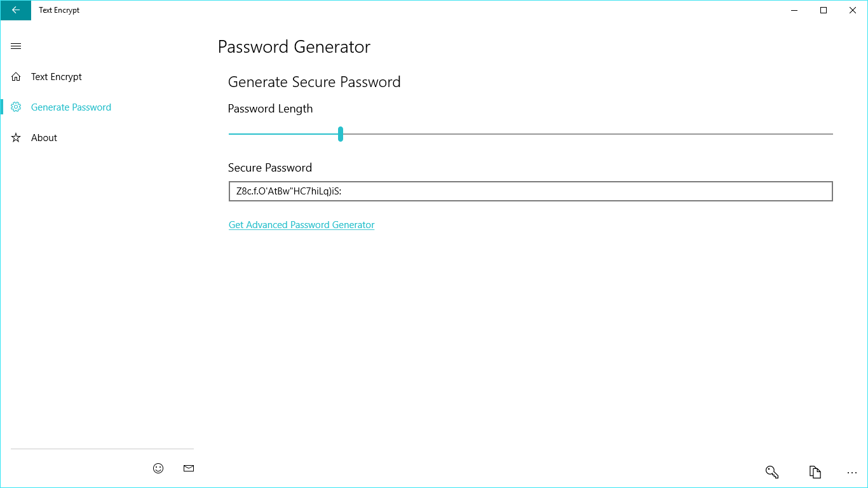Click the copy password icon
This screenshot has height=488, width=868.
click(815, 472)
